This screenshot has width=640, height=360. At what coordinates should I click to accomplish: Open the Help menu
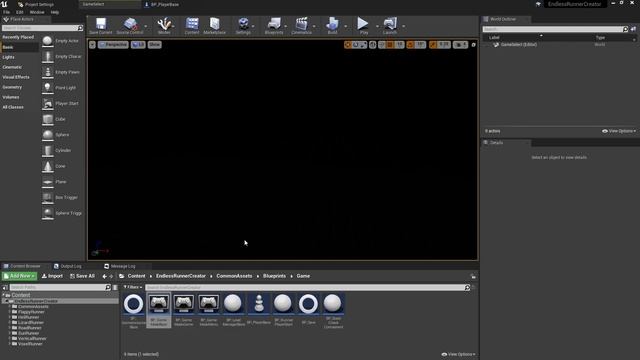pyautogui.click(x=55, y=12)
